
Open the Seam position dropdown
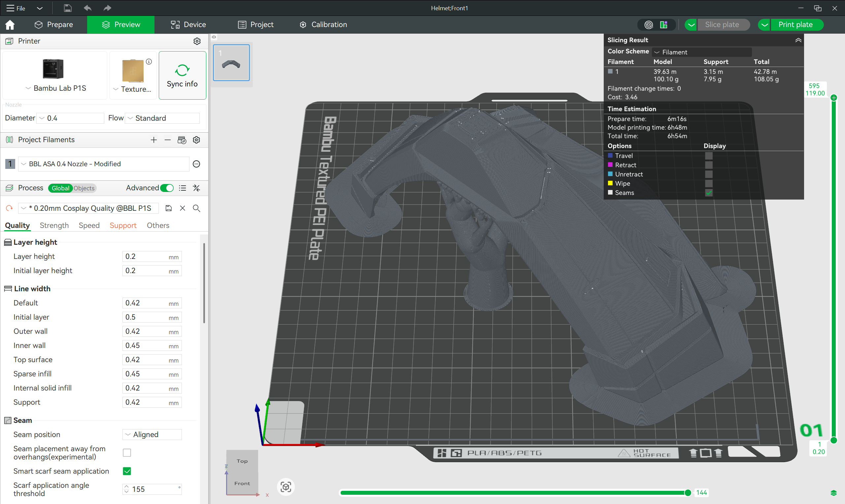[x=152, y=434]
